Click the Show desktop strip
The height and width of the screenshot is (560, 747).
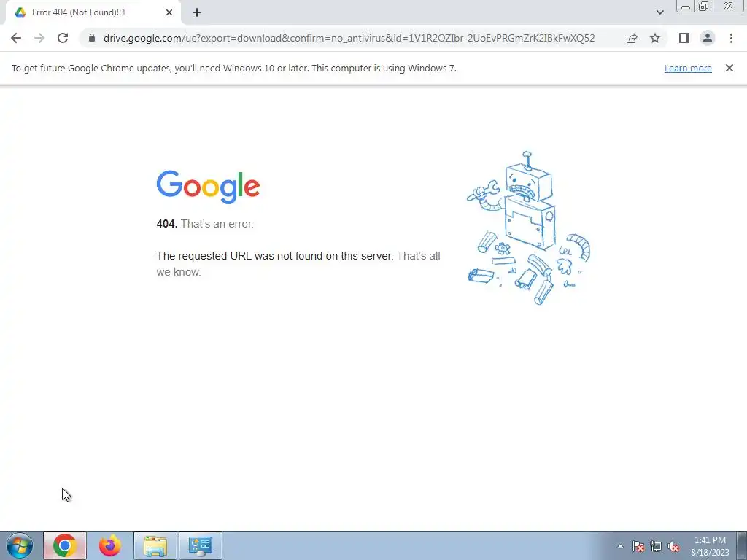pyautogui.click(x=742, y=545)
